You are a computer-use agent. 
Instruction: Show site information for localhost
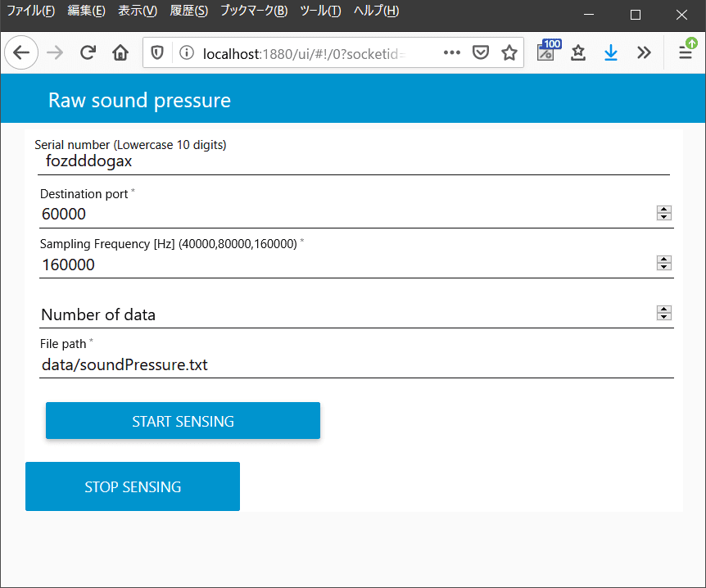coord(186,53)
